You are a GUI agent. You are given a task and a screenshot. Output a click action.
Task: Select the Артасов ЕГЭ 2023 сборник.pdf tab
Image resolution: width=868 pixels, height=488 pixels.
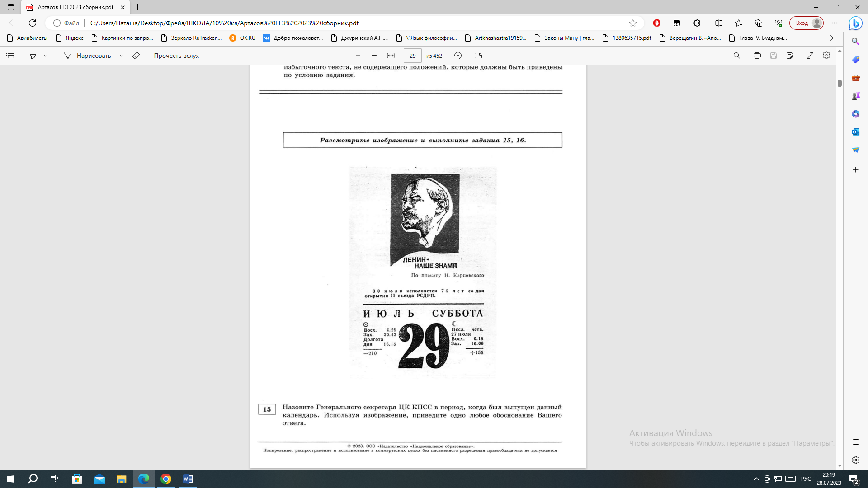point(75,7)
